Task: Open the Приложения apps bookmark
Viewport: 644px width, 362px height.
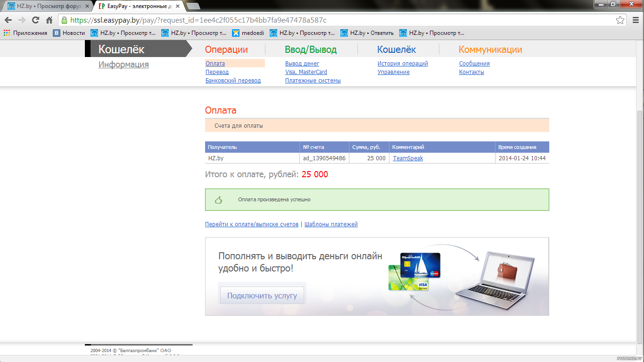Action: (25, 33)
